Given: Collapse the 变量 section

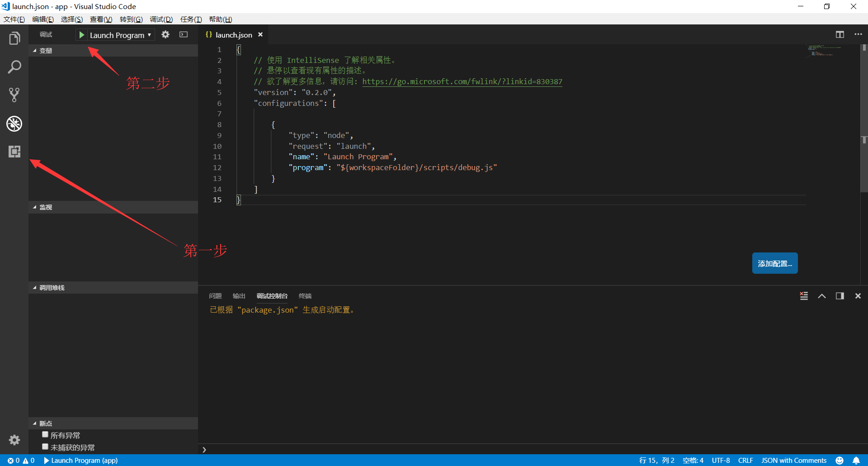Looking at the screenshot, I should (113, 51).
